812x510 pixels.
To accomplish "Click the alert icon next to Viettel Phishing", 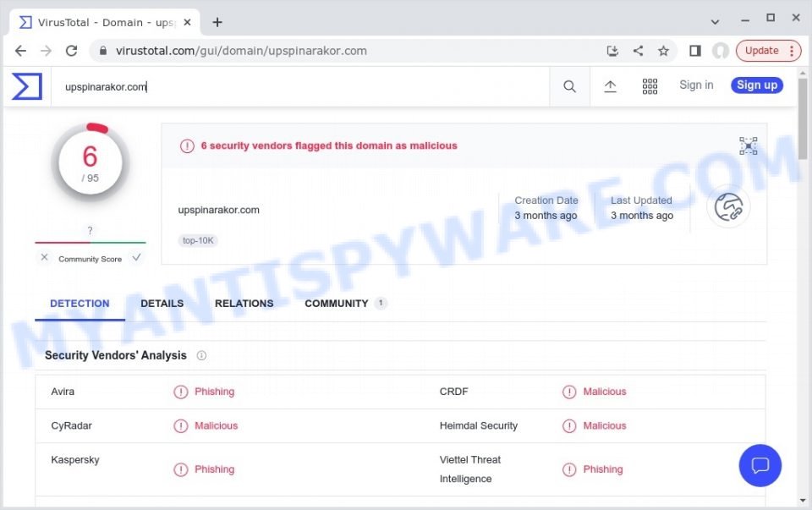I will click(569, 469).
